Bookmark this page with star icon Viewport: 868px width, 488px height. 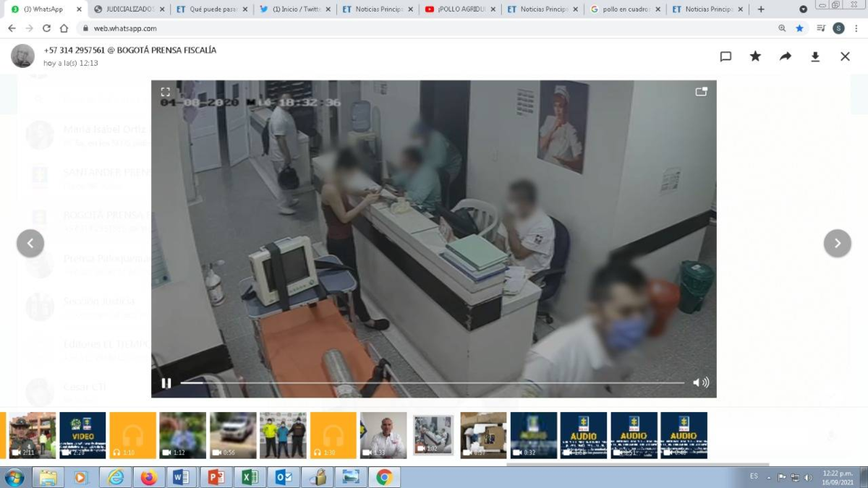[800, 28]
